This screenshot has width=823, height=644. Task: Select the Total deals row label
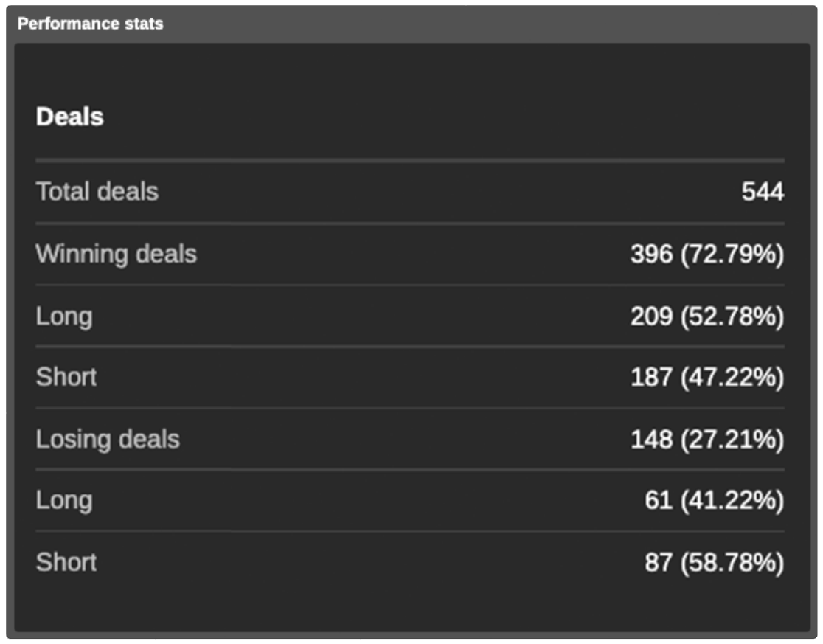[x=97, y=192]
